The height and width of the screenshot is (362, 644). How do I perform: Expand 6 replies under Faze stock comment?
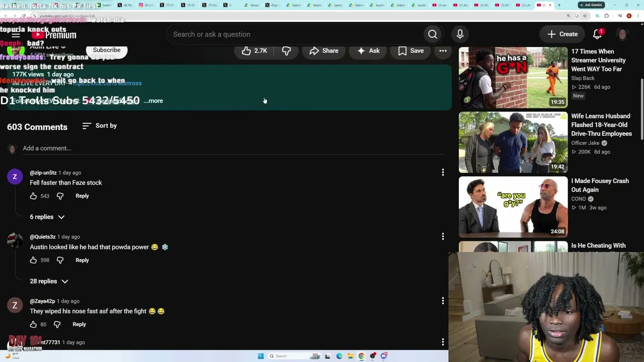click(x=47, y=217)
